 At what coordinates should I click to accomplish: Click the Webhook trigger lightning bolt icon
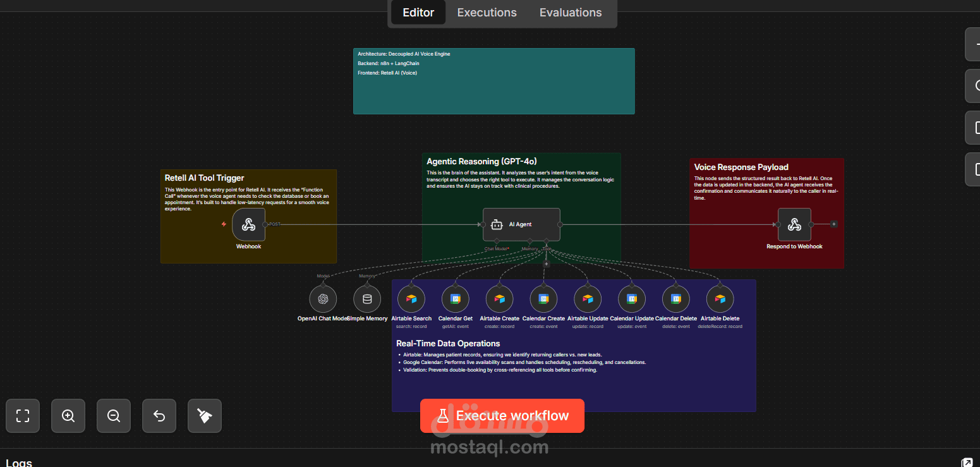pyautogui.click(x=224, y=224)
